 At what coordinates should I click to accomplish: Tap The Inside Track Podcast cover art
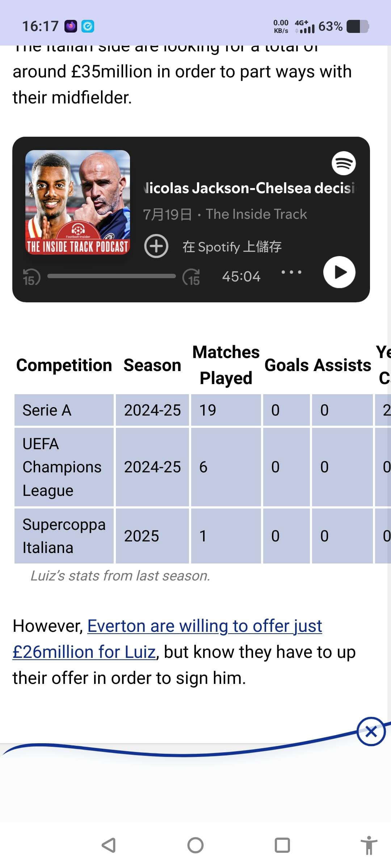point(77,202)
